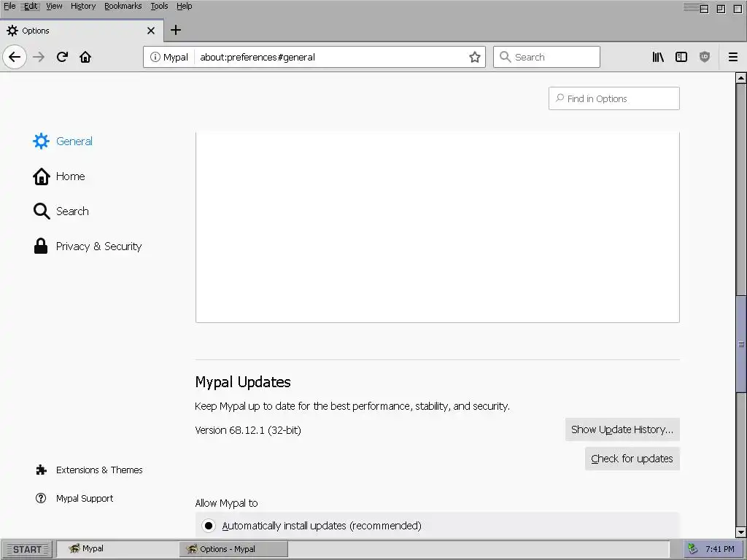Click the scrollbar up arrow
This screenshot has width=747, height=560.
[x=741, y=77]
